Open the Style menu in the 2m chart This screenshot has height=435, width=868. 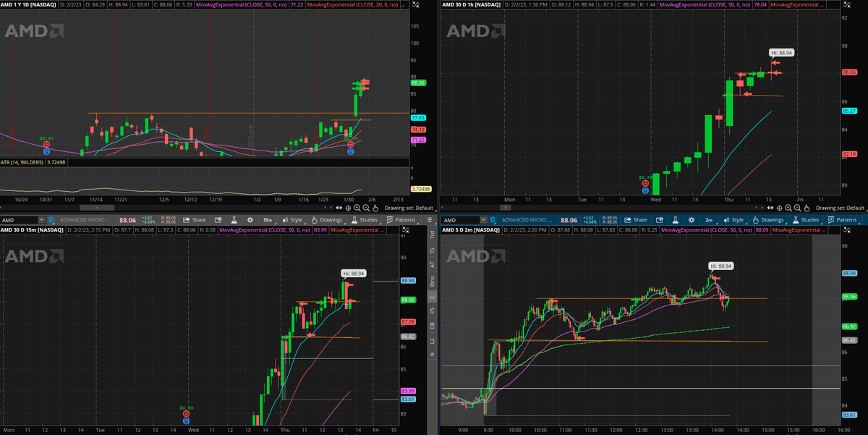click(x=736, y=220)
